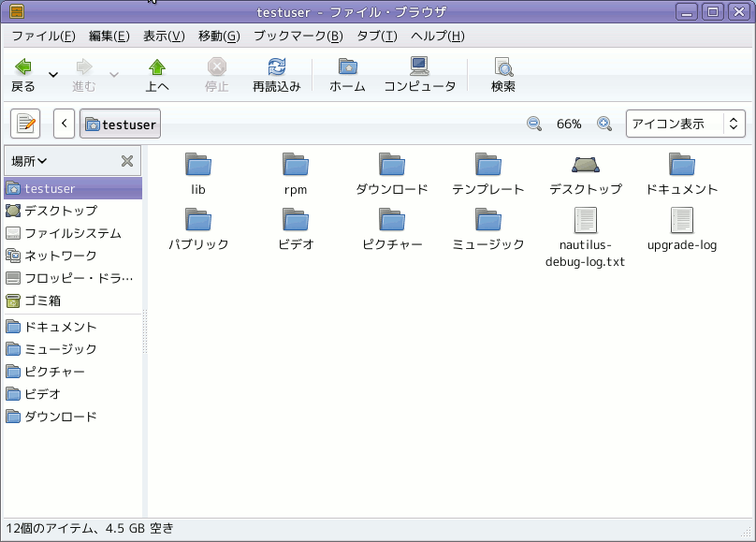Zoom out with the minus magnifier
This screenshot has height=542, width=756.
pyautogui.click(x=533, y=124)
